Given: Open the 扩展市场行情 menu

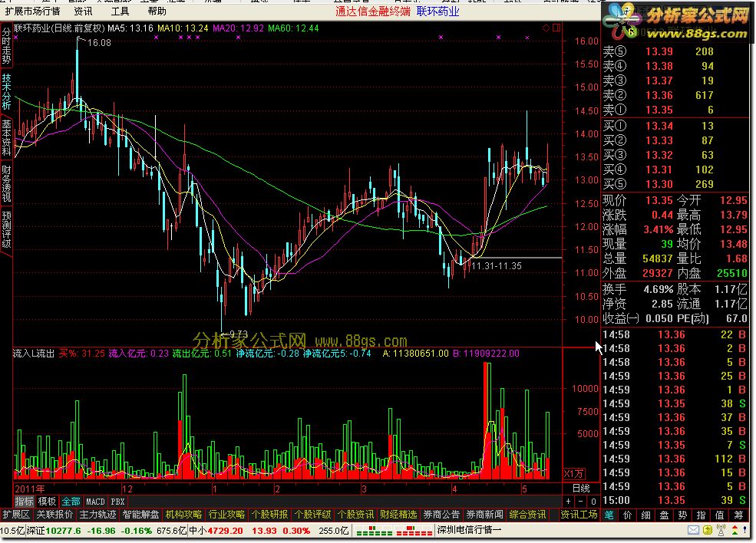Looking at the screenshot, I should (32, 11).
